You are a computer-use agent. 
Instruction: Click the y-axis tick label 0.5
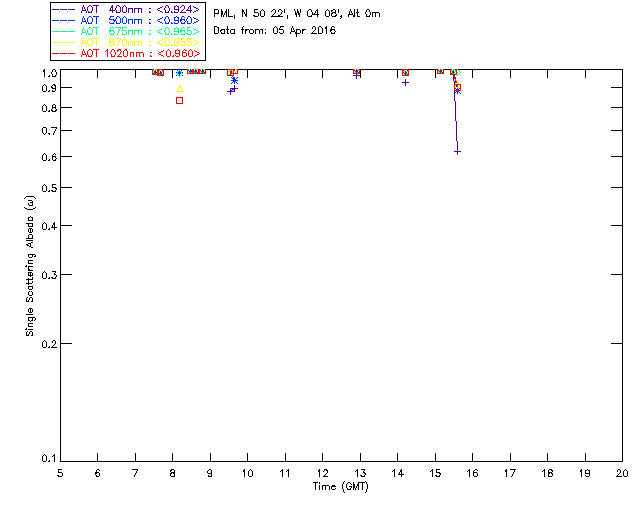pos(49,188)
